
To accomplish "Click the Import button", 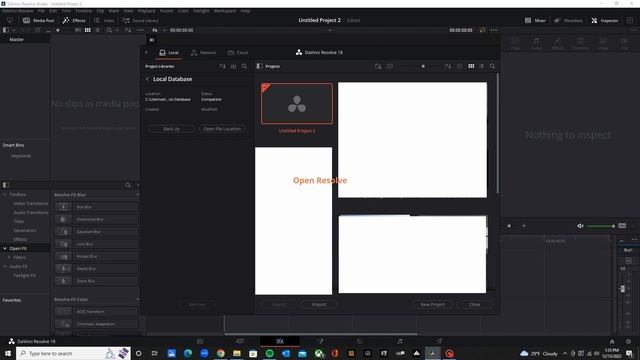I will coord(319,304).
